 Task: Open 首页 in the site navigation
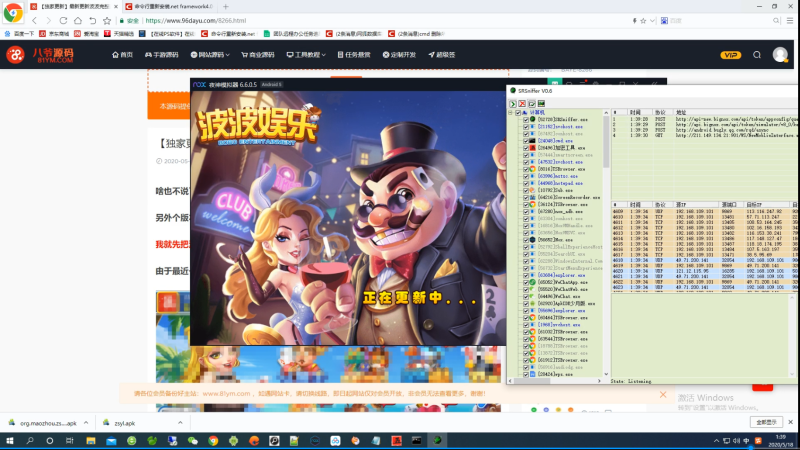[x=122, y=55]
